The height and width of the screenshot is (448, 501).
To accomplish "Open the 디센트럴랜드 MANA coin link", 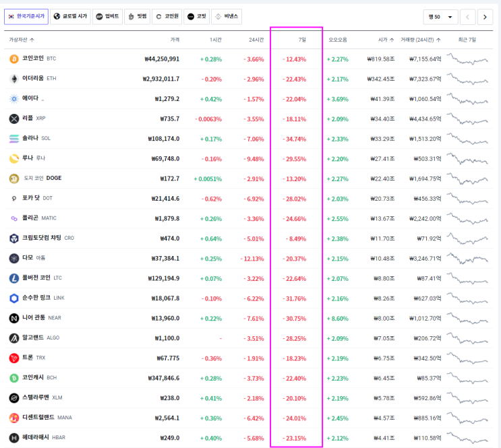I will (47, 417).
